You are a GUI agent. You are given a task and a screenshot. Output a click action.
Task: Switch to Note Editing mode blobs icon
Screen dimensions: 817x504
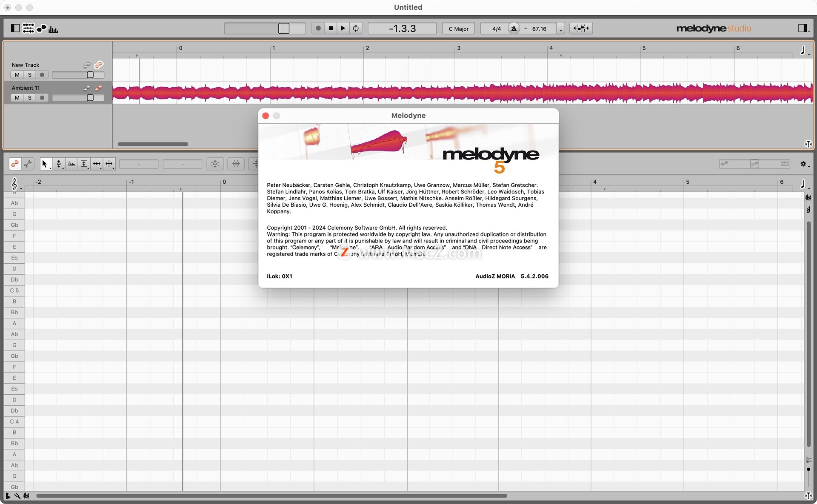click(15, 164)
